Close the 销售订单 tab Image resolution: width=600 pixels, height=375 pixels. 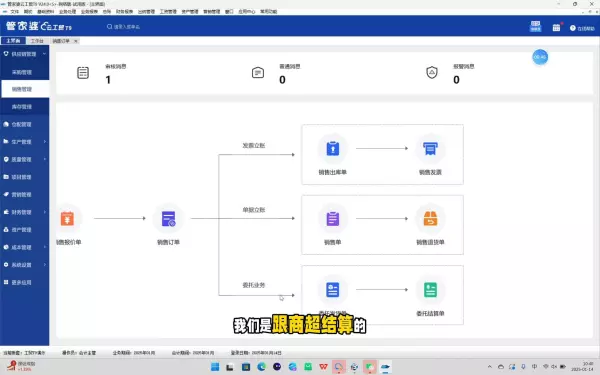[76, 41]
